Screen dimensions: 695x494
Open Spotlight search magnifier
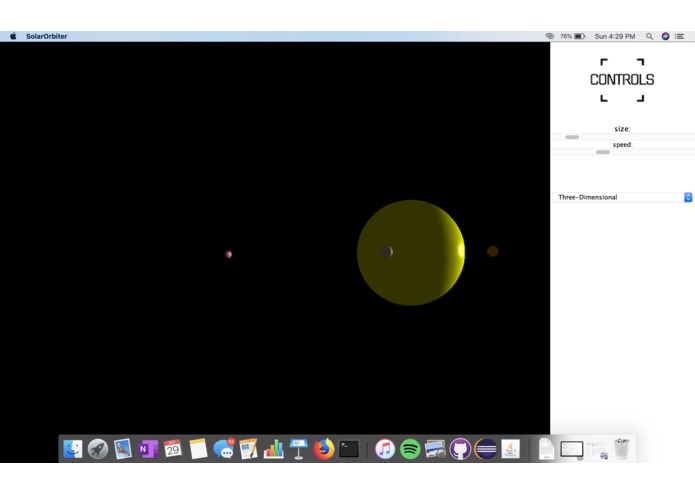649,36
